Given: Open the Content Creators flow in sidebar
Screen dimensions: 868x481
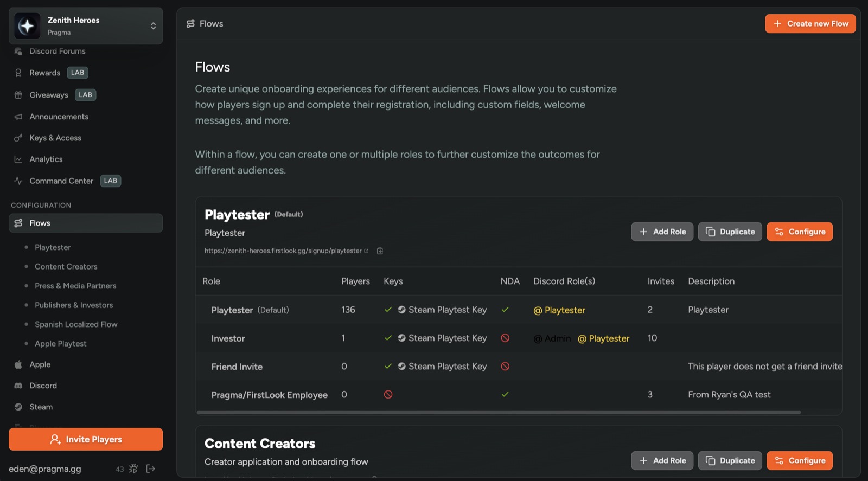Looking at the screenshot, I should pos(66,266).
